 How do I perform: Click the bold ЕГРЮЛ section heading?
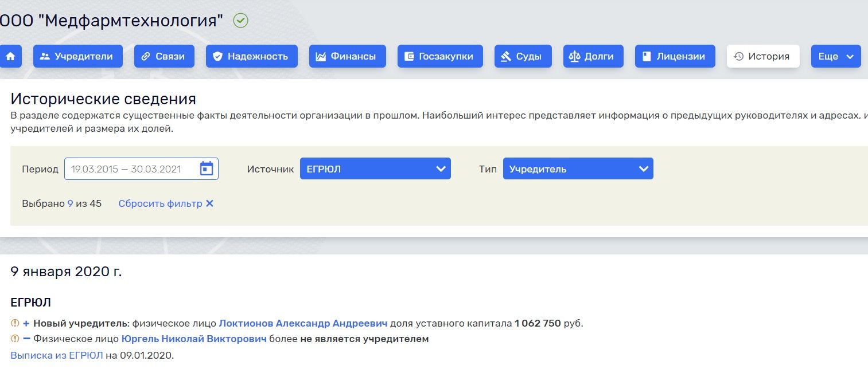click(x=31, y=303)
